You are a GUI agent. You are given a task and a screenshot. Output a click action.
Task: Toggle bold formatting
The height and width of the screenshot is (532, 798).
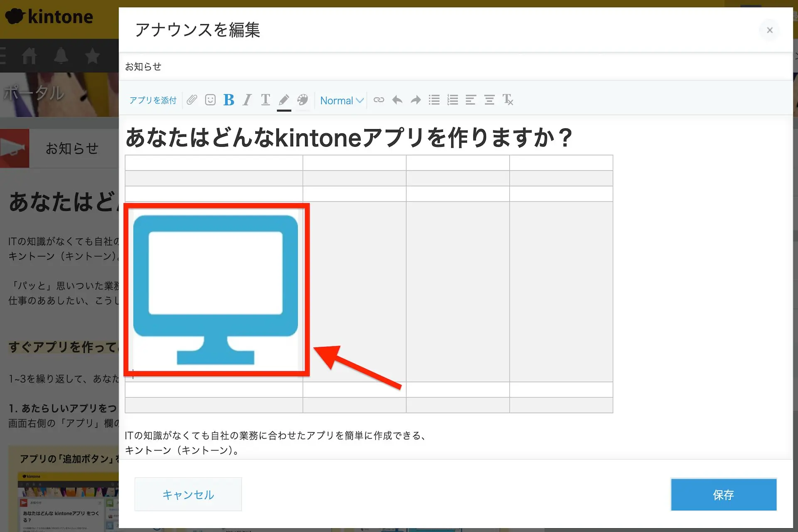(x=229, y=100)
